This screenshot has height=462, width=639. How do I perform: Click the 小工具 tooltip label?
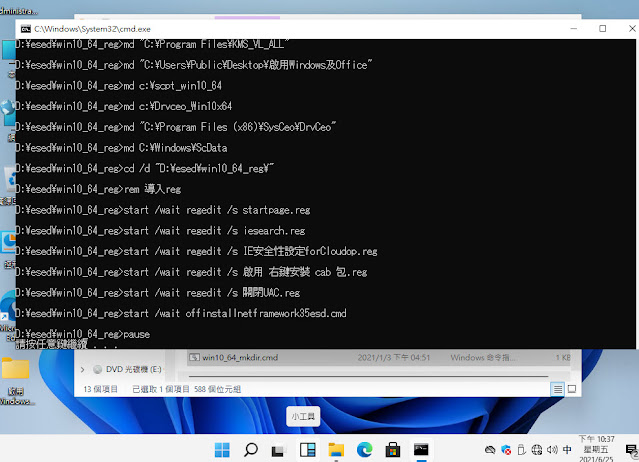[303, 416]
